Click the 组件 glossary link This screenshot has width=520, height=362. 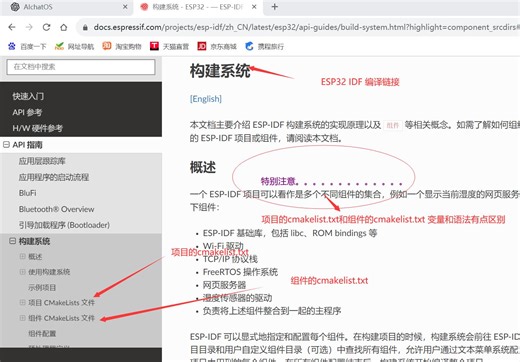(x=393, y=125)
